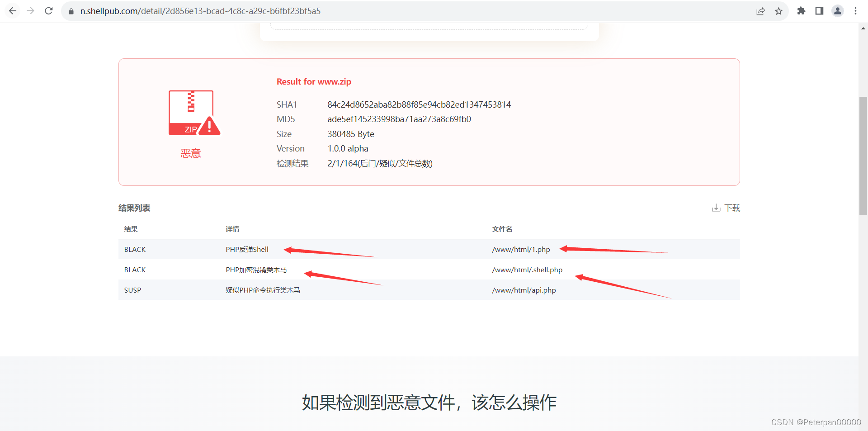Click the browser forward arrow

tap(31, 11)
